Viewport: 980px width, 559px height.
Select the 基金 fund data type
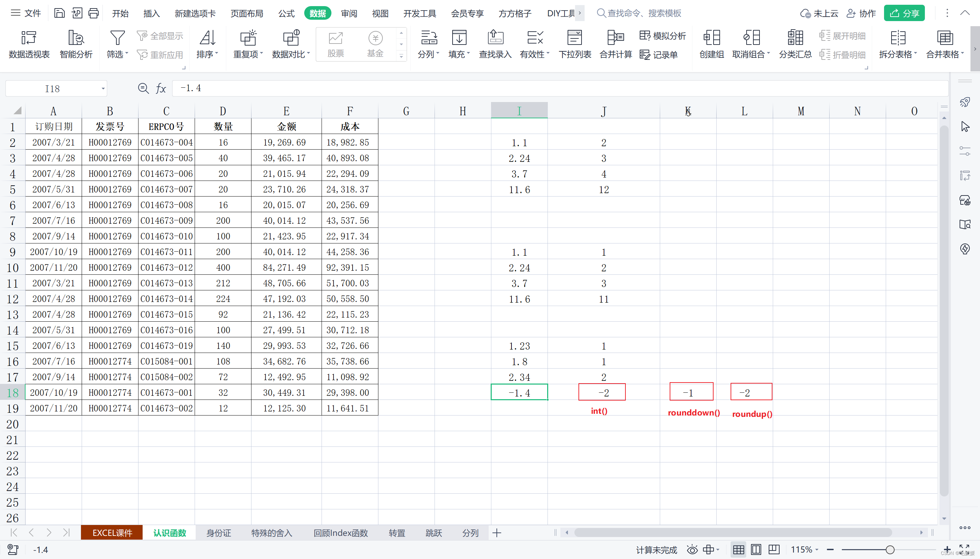[375, 45]
